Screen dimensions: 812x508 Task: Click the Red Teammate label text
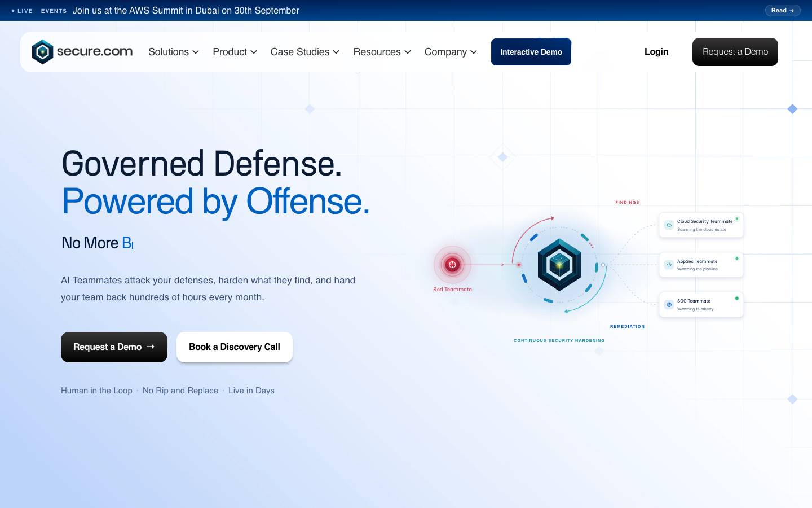(452, 289)
